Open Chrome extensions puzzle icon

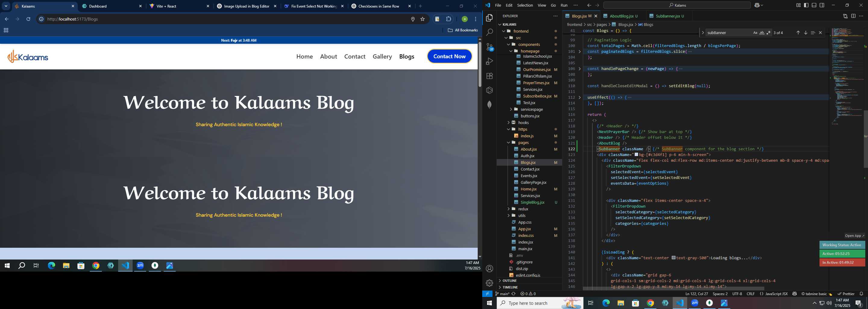(x=448, y=19)
